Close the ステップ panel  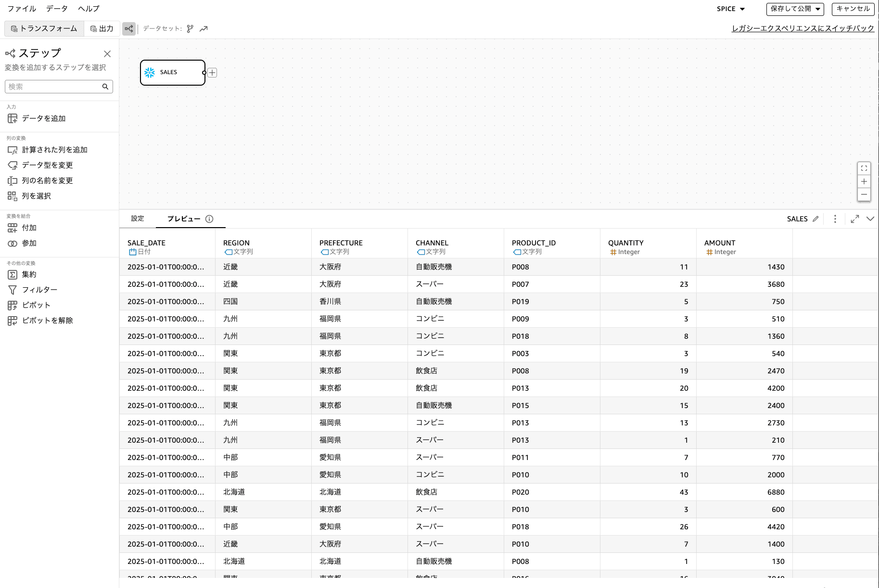click(107, 54)
